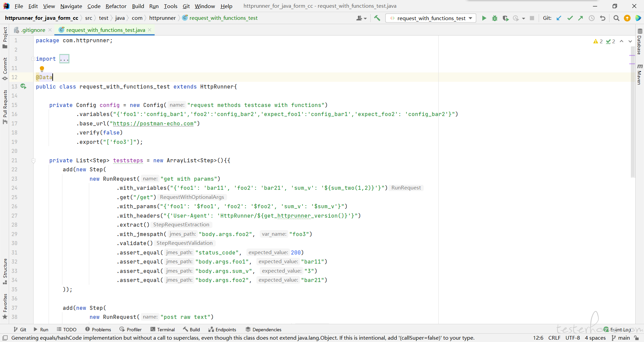The height and width of the screenshot is (342, 644).
Task: Run the request_with_functions_test configuration
Action: (484, 18)
